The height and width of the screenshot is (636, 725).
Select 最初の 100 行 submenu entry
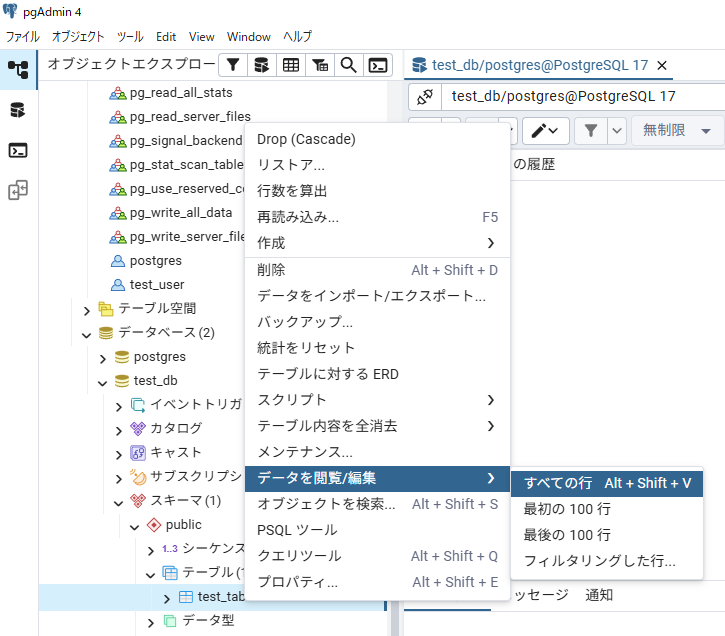click(607, 509)
